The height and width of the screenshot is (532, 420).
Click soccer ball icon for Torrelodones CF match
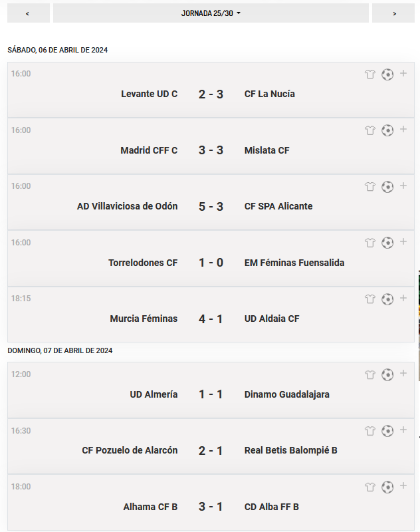(387, 243)
